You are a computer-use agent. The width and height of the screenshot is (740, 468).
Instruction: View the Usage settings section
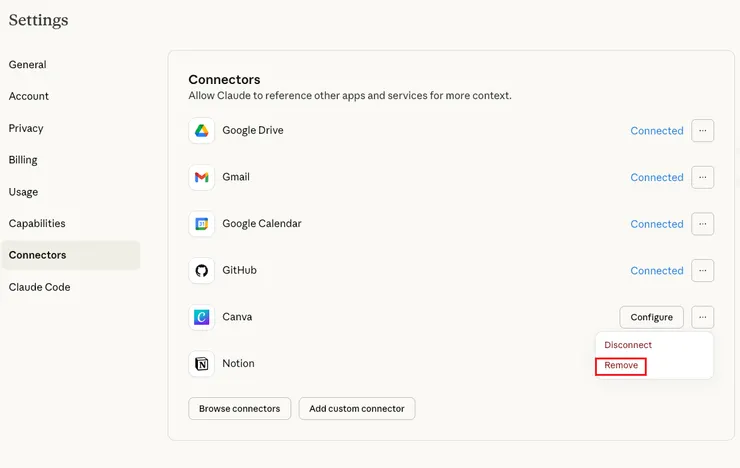(x=23, y=192)
